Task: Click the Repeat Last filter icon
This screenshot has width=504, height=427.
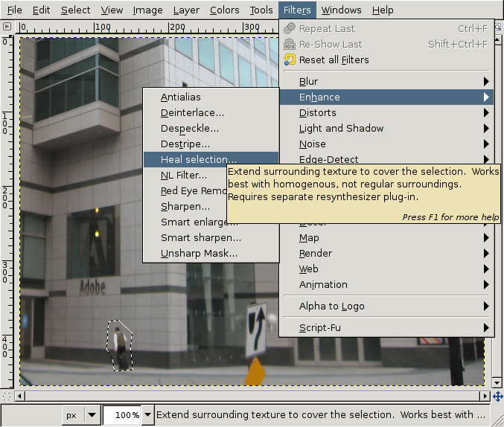Action: [x=290, y=28]
